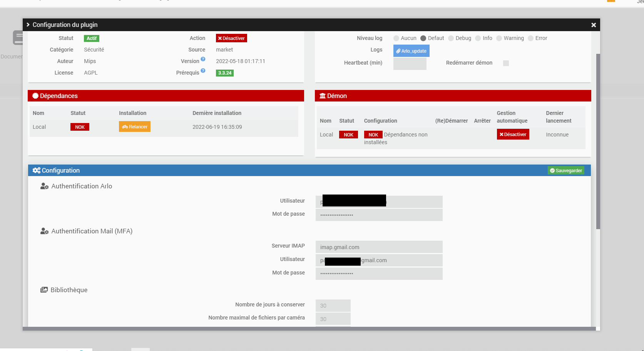Click the Heartbeat (min) input field
The height and width of the screenshot is (351, 644).
pyautogui.click(x=410, y=63)
